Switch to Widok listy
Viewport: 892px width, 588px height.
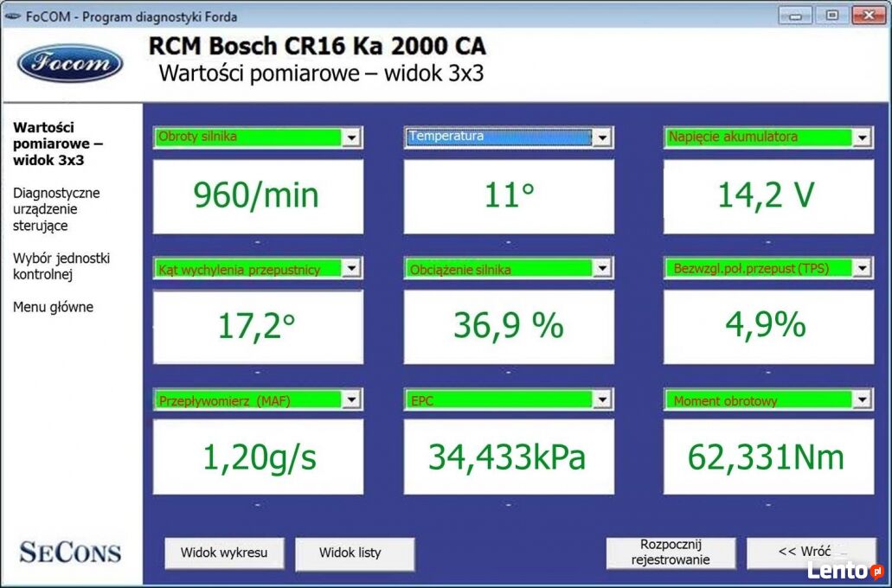(355, 553)
